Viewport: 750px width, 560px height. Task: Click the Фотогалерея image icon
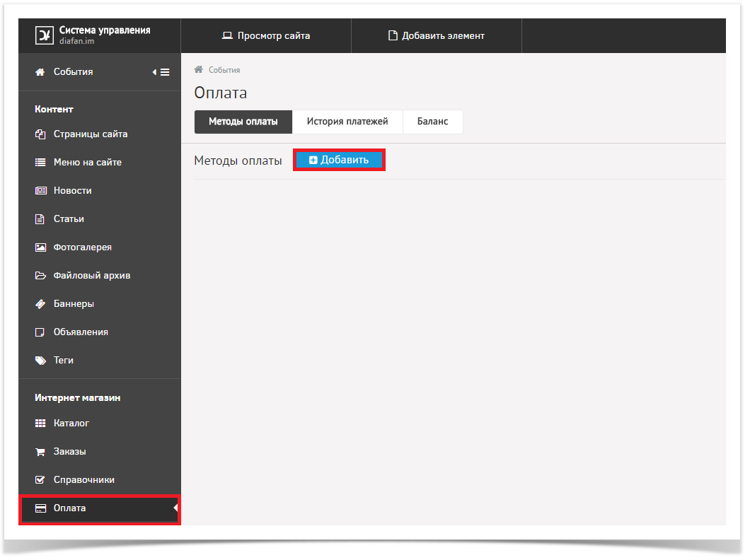point(40,247)
